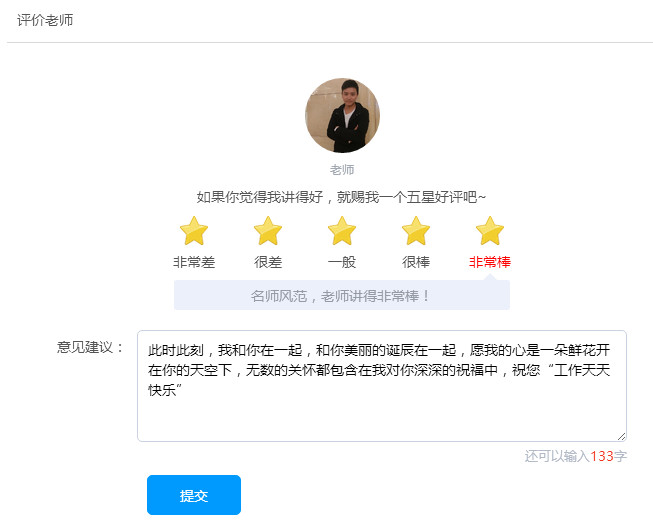This screenshot has width=653, height=529.
Task: Click the teacher's round avatar photo
Action: pyautogui.click(x=342, y=116)
